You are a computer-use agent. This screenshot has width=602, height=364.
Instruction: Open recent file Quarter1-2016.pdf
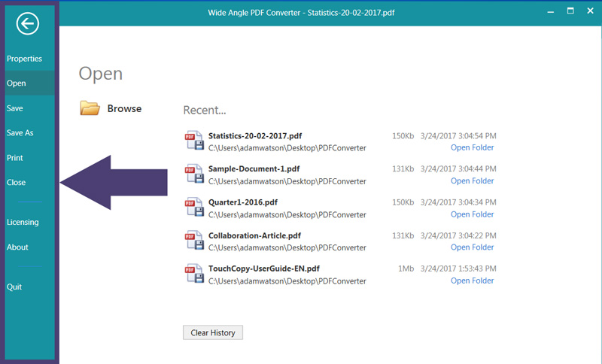(243, 202)
